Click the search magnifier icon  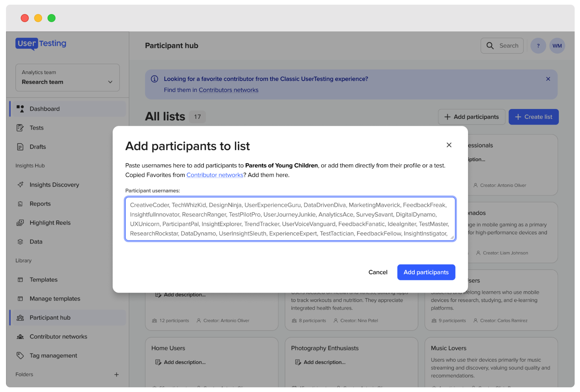[490, 46]
